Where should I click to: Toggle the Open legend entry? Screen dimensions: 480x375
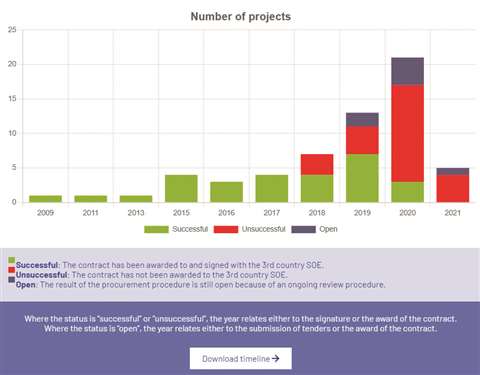[x=314, y=229]
